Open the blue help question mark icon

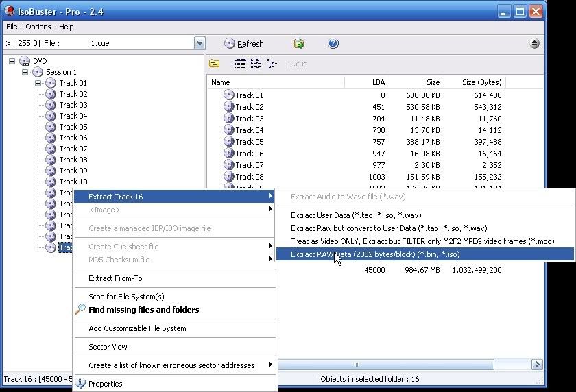(333, 44)
